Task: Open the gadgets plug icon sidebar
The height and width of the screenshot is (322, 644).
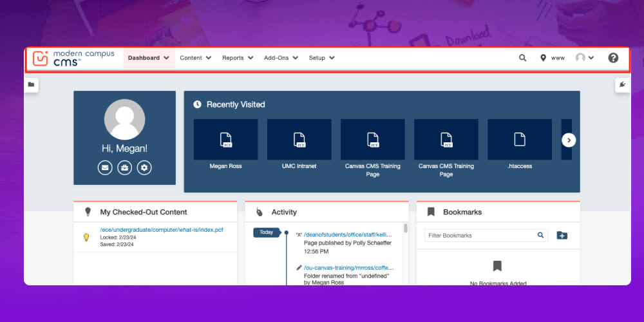Action: pos(622,84)
